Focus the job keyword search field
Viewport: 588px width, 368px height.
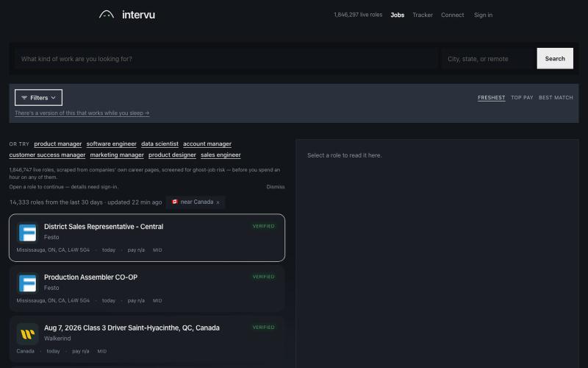[x=226, y=59]
